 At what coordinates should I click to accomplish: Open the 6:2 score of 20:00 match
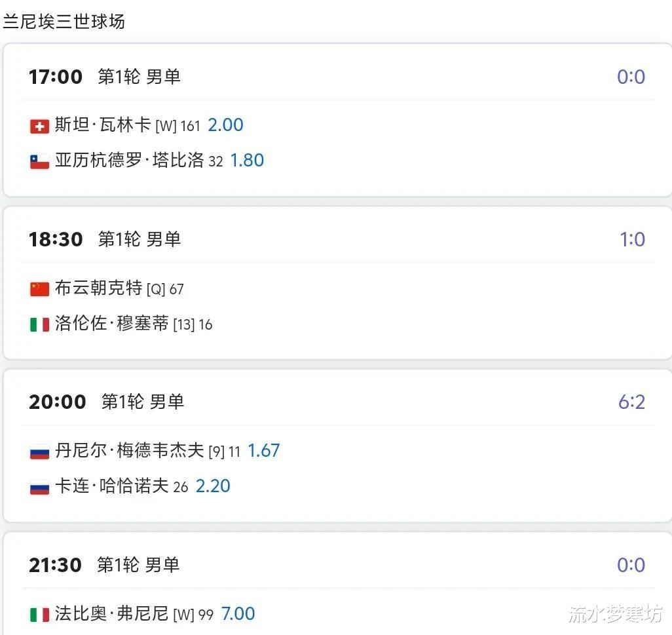(x=631, y=402)
